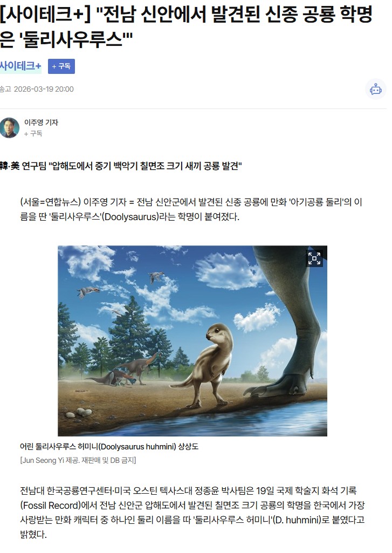Click reporter 이주영's profile photo
This screenshot has width=392, height=553.
pos(10,128)
